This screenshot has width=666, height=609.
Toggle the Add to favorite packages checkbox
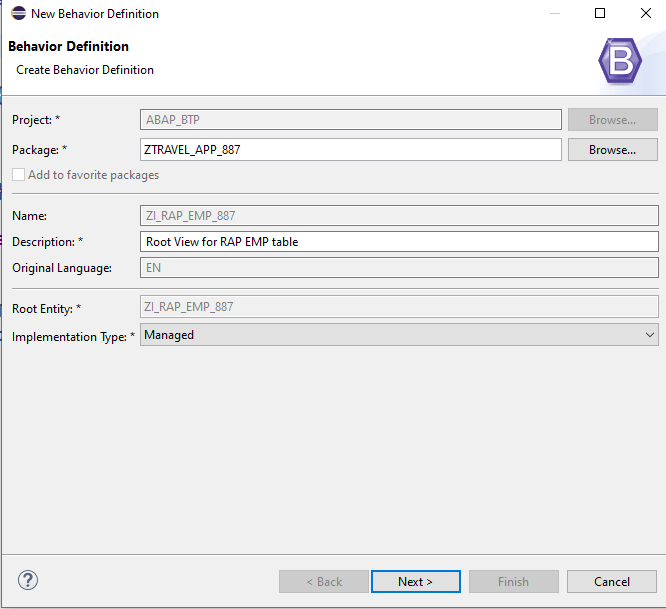pyautogui.click(x=19, y=175)
